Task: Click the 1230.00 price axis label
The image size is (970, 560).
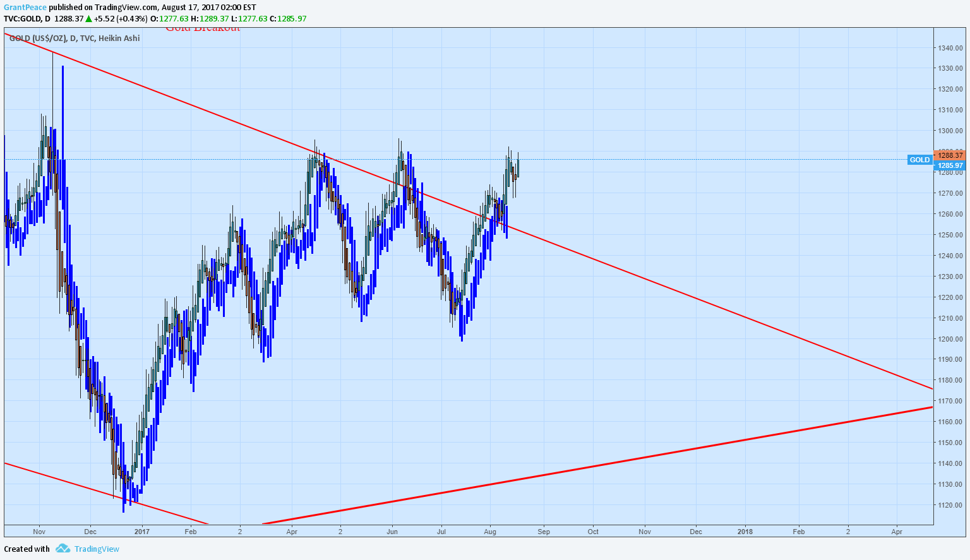Action: pos(950,277)
